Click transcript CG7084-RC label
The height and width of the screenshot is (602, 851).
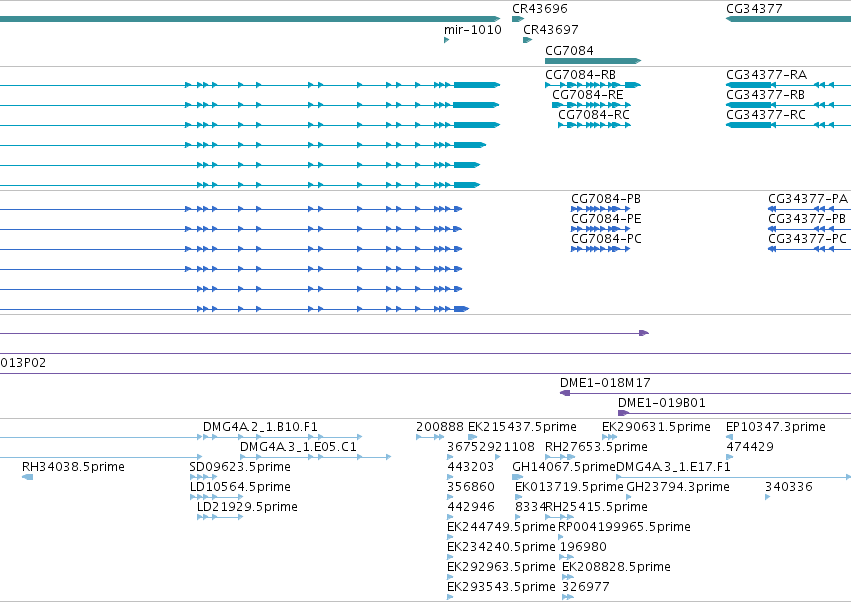[x=594, y=115]
